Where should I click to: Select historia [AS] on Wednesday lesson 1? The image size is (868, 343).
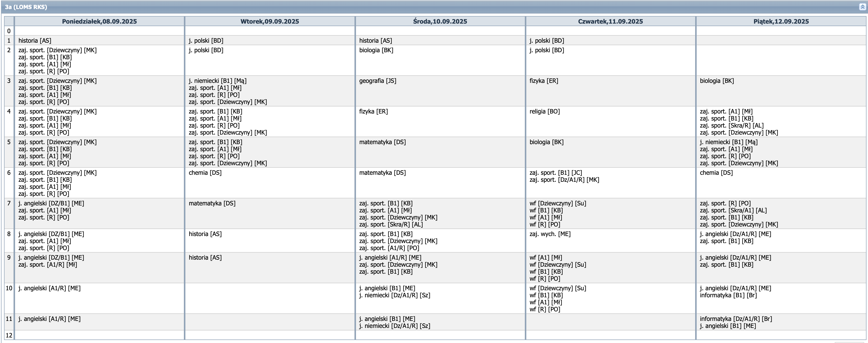[x=375, y=40]
